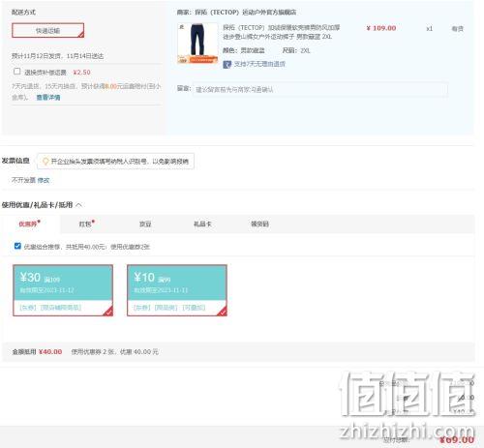Screen dimensions: 484x448
Task: Open the TECTOP product title link
Action: click(x=281, y=32)
